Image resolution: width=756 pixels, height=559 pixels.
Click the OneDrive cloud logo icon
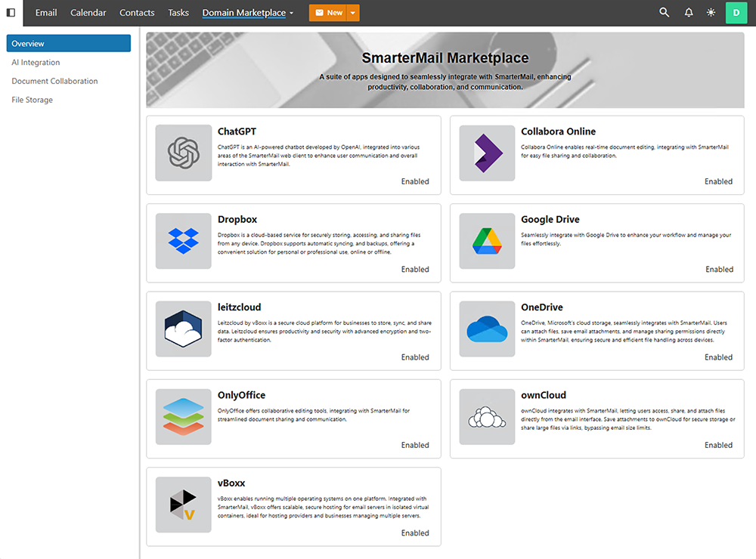pos(487,329)
